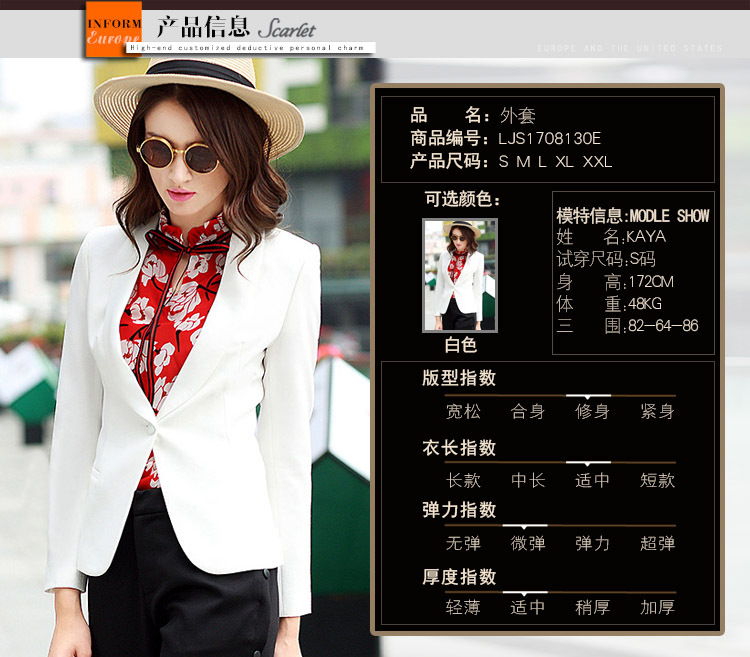This screenshot has height=657, width=750.
Task: Click the weight value 48KG
Action: (645, 304)
